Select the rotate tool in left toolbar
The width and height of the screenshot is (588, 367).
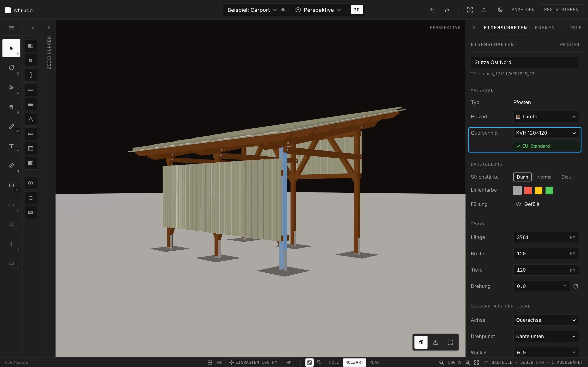coord(11,68)
